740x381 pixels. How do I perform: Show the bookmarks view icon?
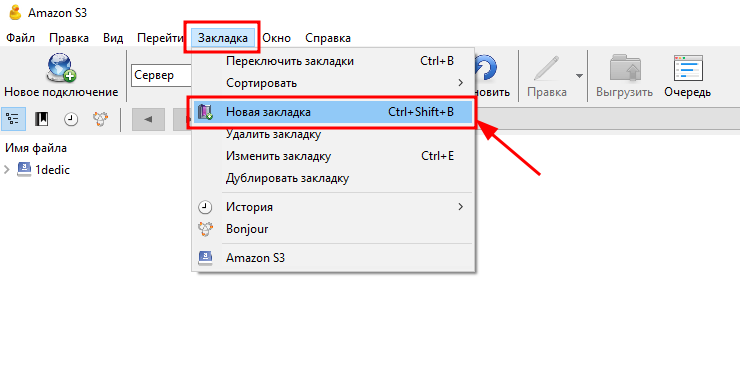[x=42, y=119]
